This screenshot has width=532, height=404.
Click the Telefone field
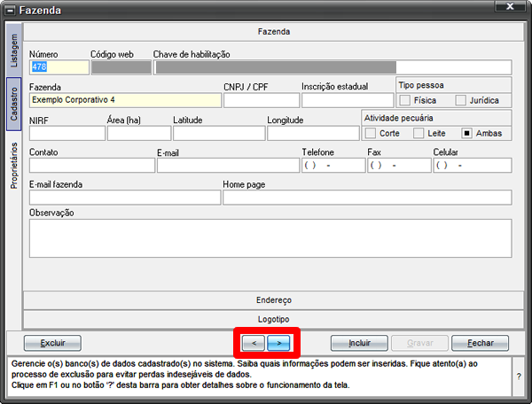(x=333, y=166)
